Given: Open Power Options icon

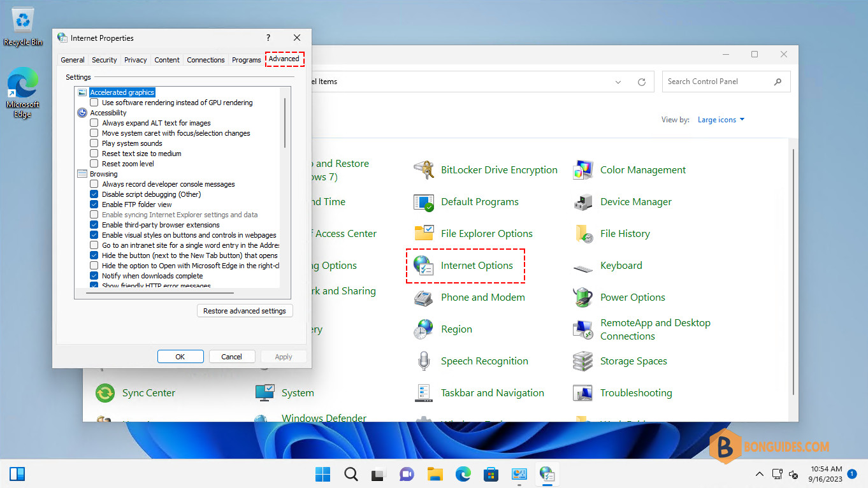Looking at the screenshot, I should tap(583, 298).
